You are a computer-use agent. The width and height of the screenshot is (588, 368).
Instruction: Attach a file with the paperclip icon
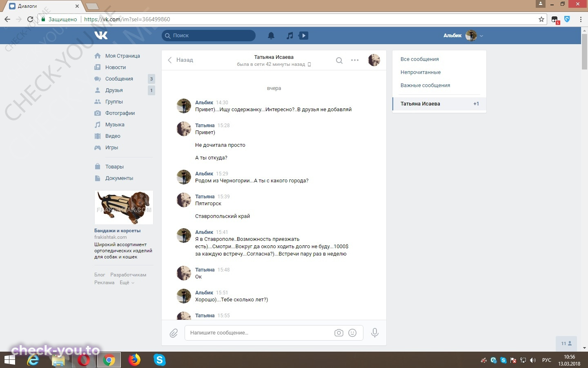pos(174,333)
